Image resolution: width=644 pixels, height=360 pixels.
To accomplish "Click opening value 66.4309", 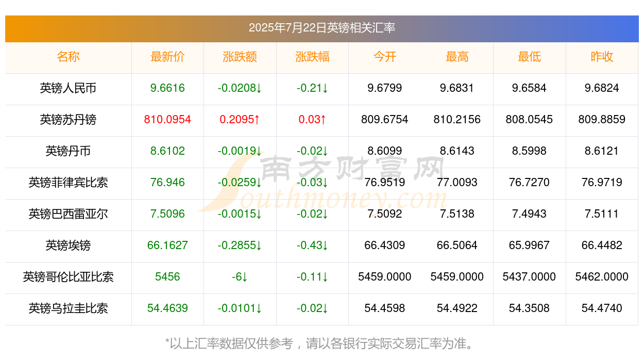I will tap(385, 246).
